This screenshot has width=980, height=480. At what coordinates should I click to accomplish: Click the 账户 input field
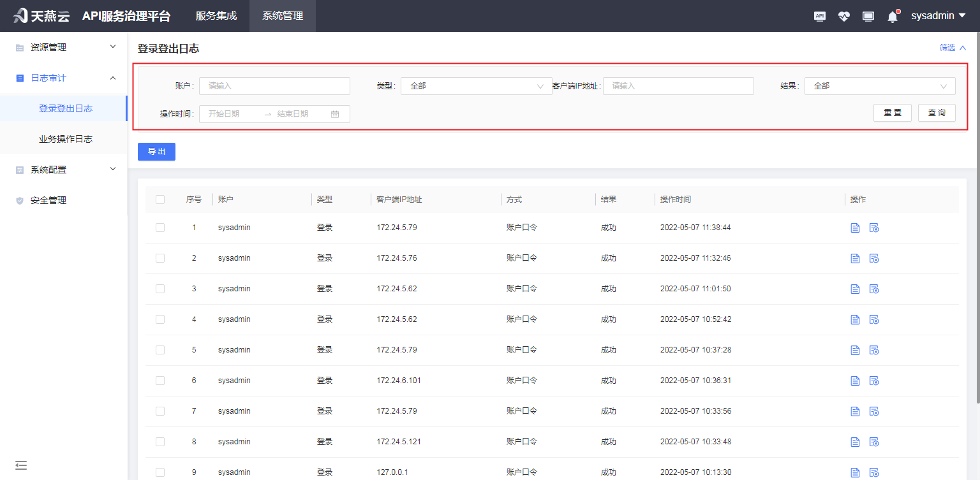click(274, 85)
